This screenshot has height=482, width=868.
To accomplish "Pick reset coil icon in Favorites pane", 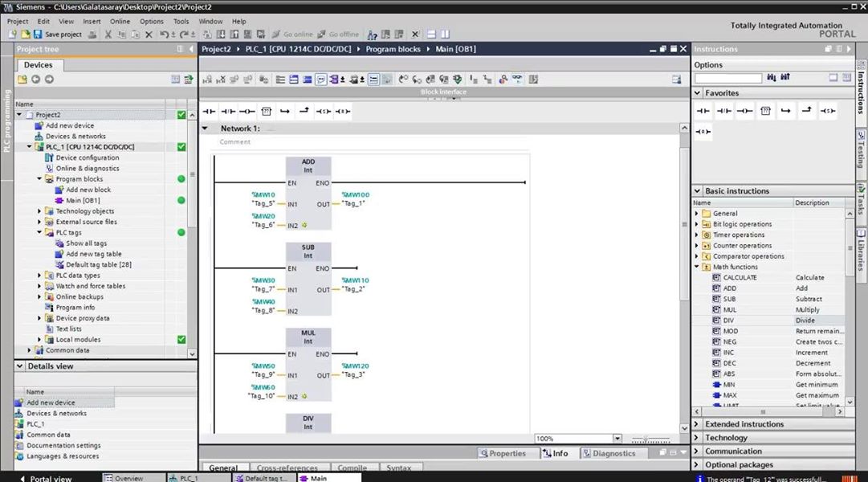I will 703,132.
